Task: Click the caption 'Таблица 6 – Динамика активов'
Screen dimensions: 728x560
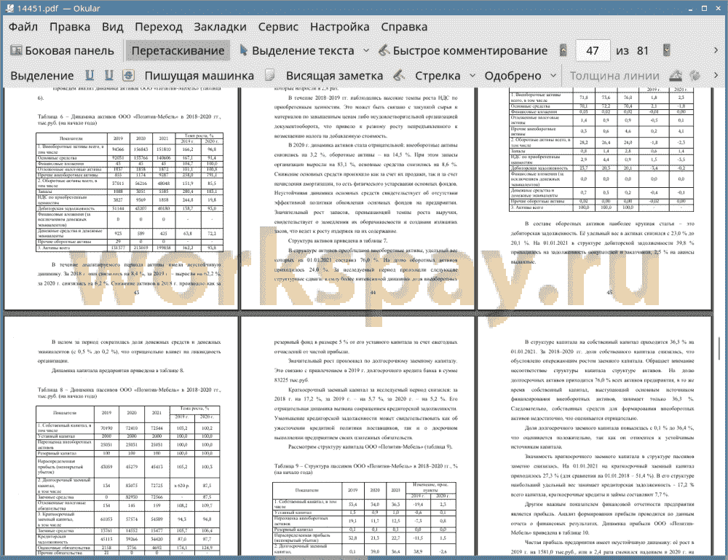Action: pyautogui.click(x=129, y=120)
